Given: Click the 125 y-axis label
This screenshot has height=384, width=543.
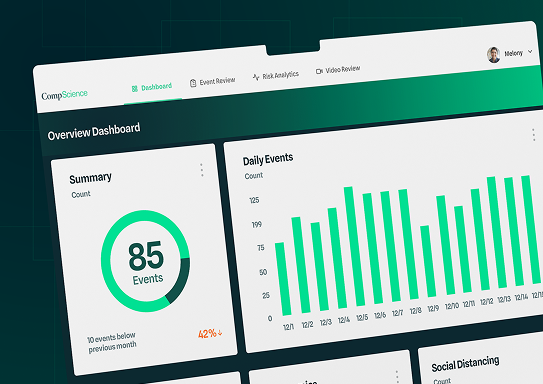Looking at the screenshot, I should [254, 200].
